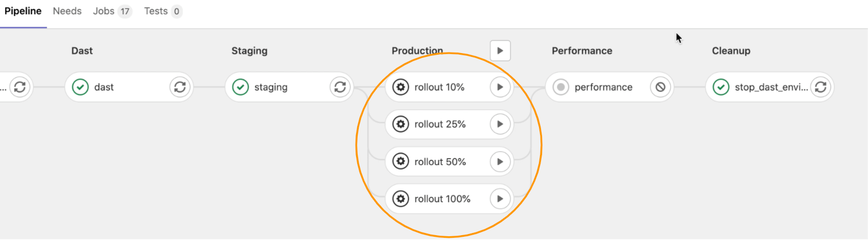868x241 pixels.
Task: Open the Jobs tab
Action: pos(112,11)
